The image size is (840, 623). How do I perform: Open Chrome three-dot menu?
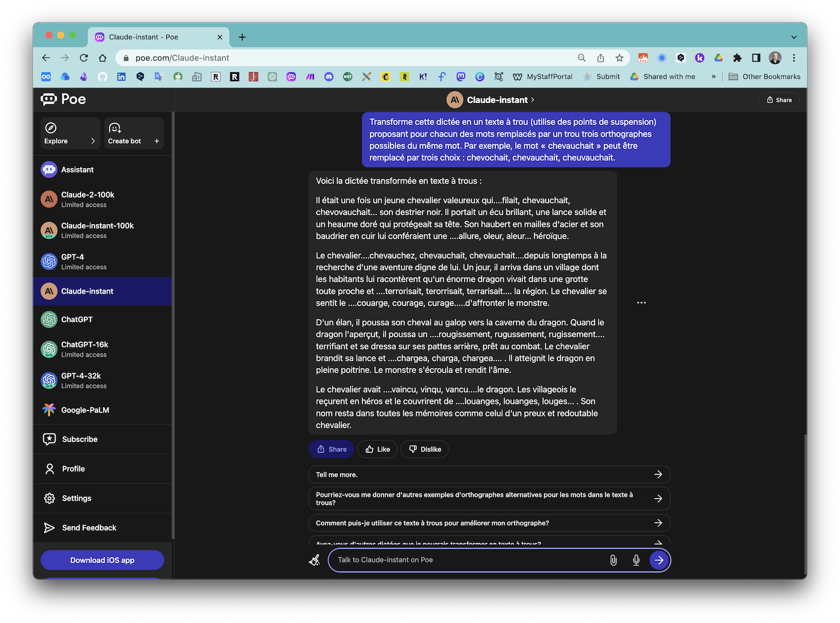coord(794,58)
